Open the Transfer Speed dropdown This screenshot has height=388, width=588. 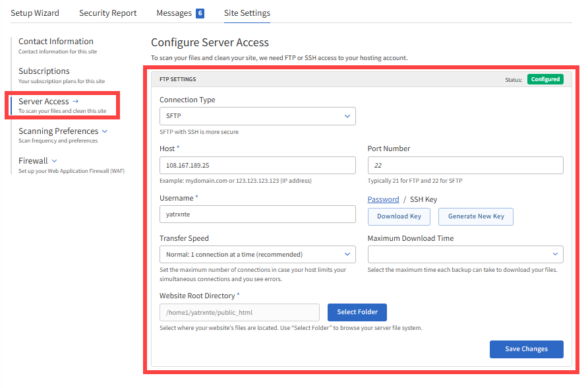click(x=257, y=254)
